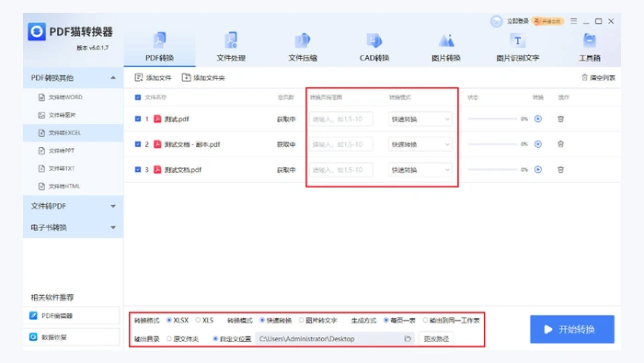The height and width of the screenshot is (363, 644).
Task: Click the 添加文件夹 add folder button
Action: pyautogui.click(x=203, y=77)
